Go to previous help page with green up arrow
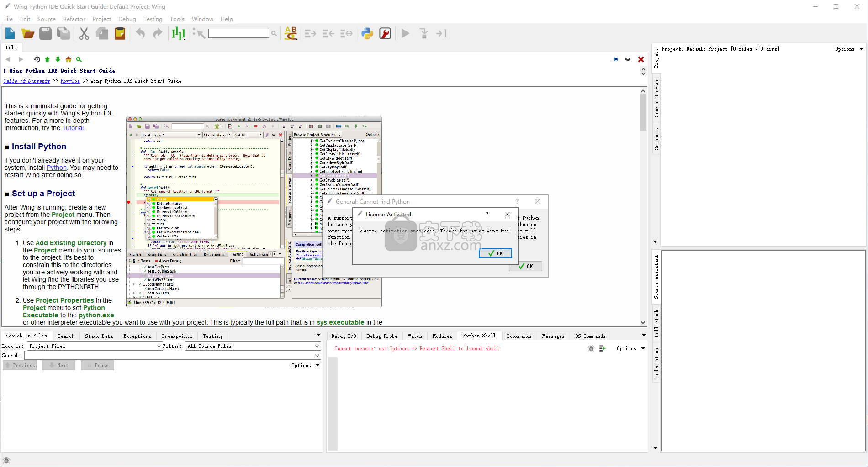The width and height of the screenshot is (868, 467). pyautogui.click(x=48, y=59)
